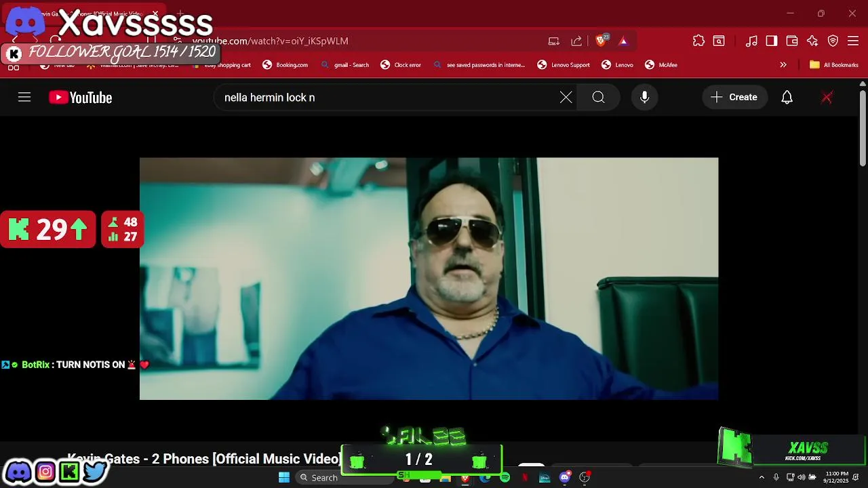Open the McAfee bookmark
The width and height of the screenshot is (868, 488).
[x=660, y=65]
